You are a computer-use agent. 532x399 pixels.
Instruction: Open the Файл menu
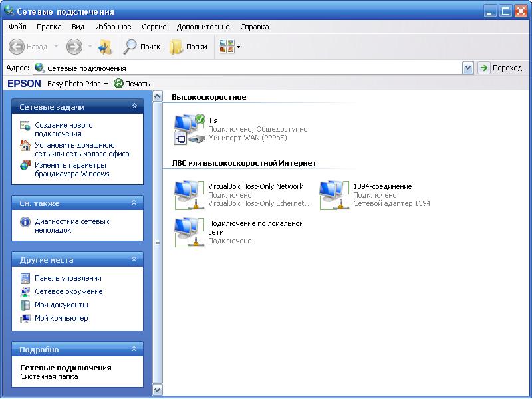click(18, 27)
